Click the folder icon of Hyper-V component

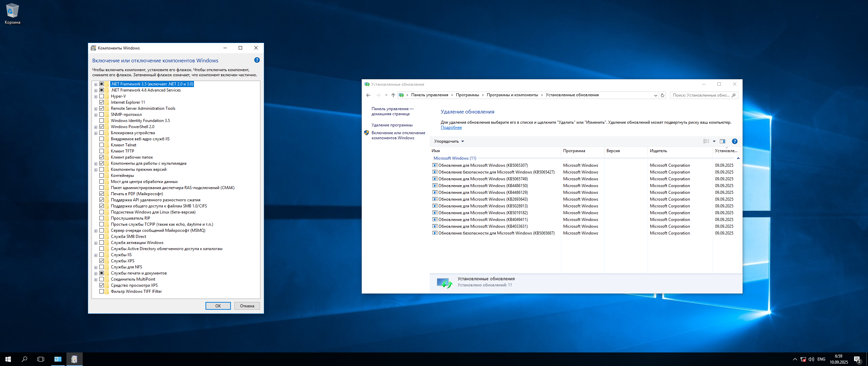tap(107, 96)
